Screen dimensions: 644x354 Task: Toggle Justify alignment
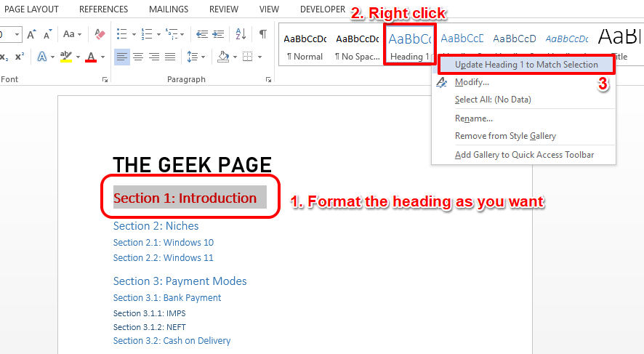click(170, 57)
